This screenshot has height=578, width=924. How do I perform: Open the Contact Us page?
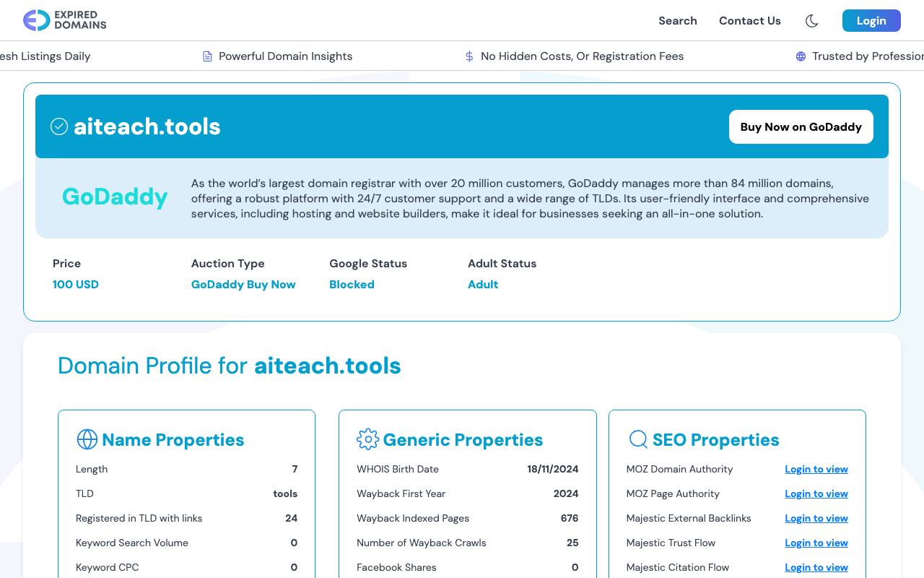click(x=750, y=21)
